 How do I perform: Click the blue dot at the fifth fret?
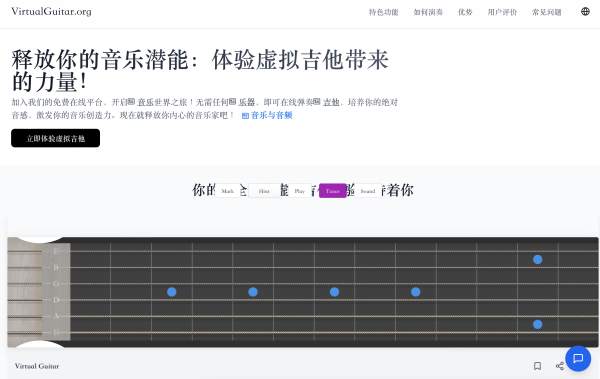point(253,292)
